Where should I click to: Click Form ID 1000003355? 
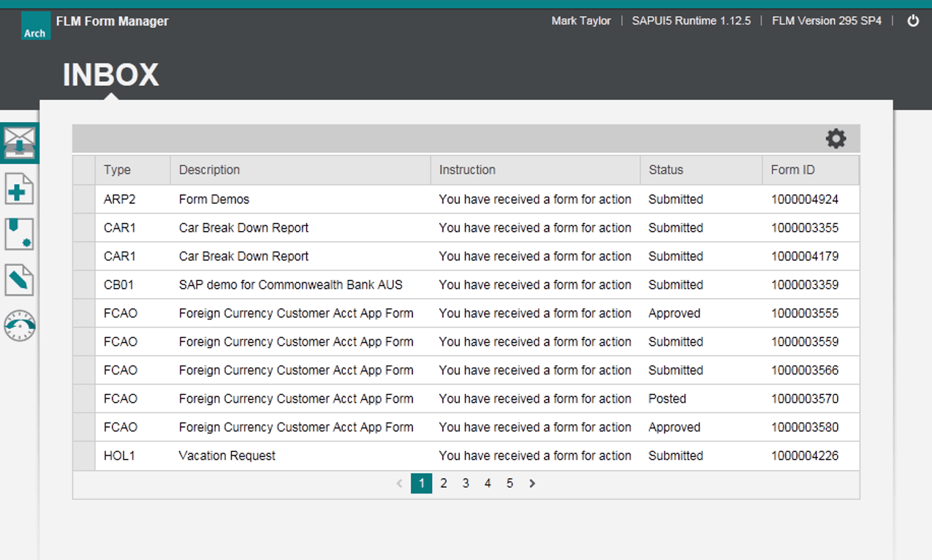[x=805, y=227]
